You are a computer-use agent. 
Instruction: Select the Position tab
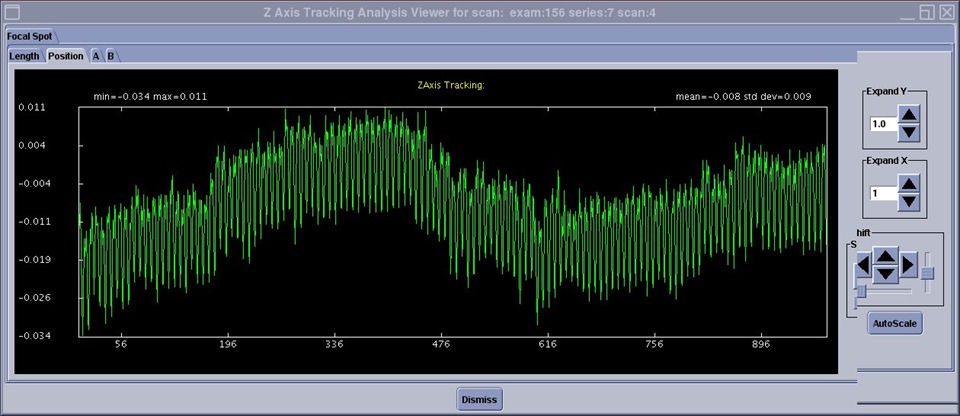click(x=66, y=56)
